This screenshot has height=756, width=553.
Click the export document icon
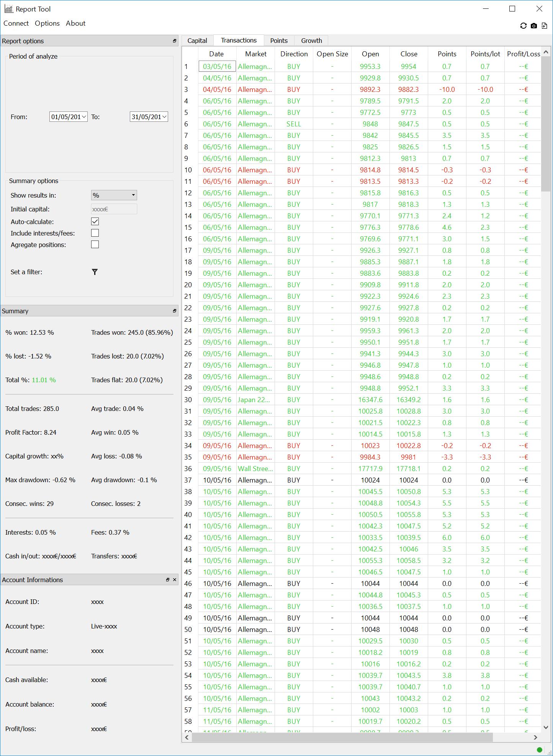544,26
